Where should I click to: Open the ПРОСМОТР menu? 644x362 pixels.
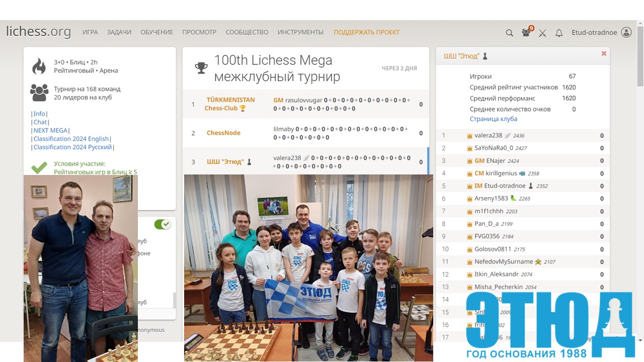coord(199,32)
